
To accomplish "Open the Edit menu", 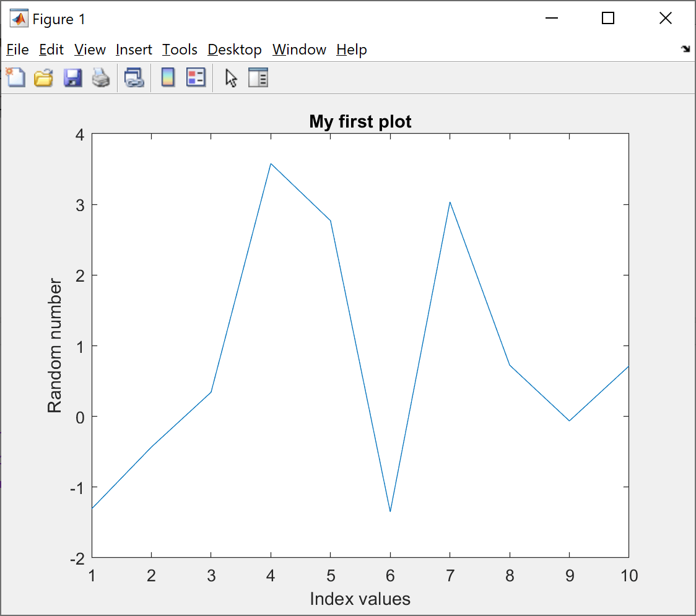I will tap(51, 50).
